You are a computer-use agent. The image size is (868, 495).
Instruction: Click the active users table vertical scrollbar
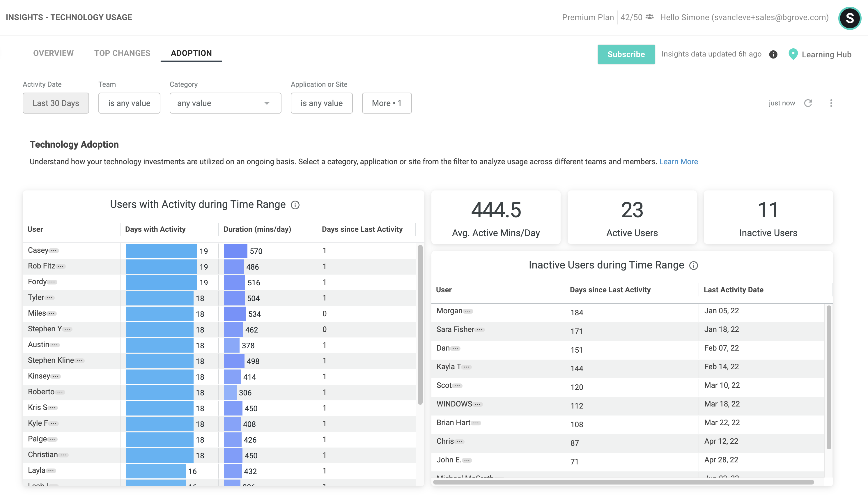pos(420,325)
